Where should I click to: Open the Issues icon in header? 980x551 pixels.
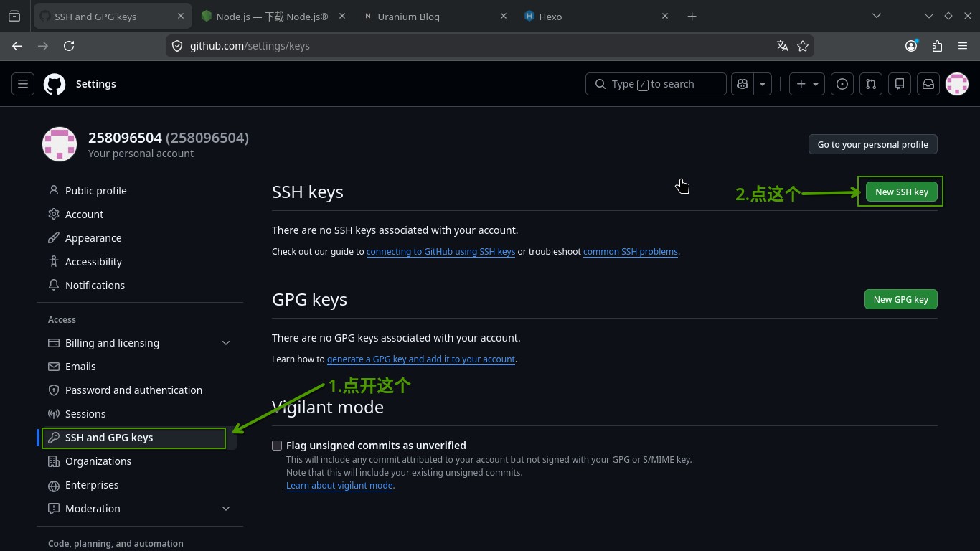(x=842, y=84)
